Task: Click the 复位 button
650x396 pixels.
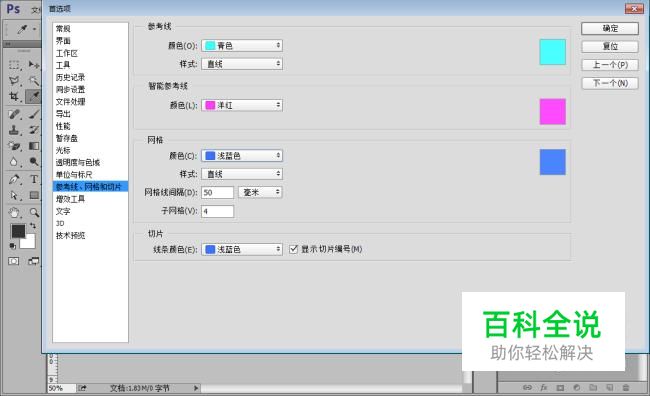Action: (610, 46)
